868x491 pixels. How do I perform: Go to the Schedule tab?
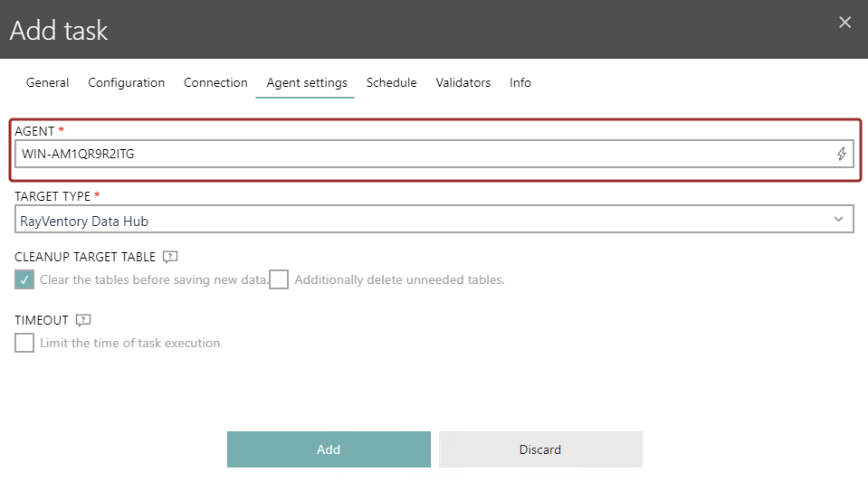391,83
